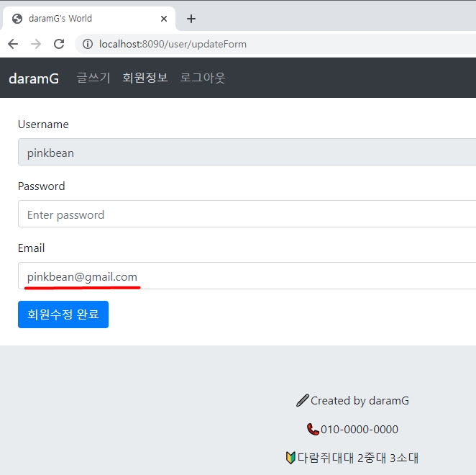The width and height of the screenshot is (476, 475).
Task: Open the 글쓰기 menu item
Action: 93,78
